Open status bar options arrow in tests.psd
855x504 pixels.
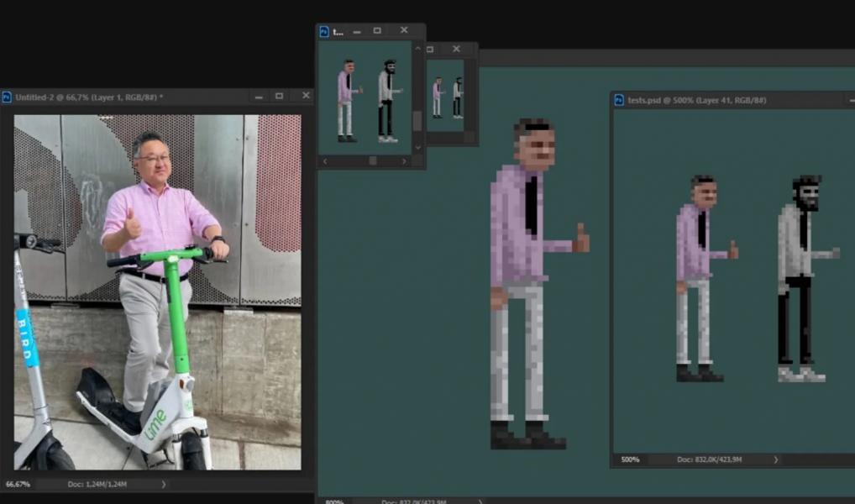tap(776, 459)
